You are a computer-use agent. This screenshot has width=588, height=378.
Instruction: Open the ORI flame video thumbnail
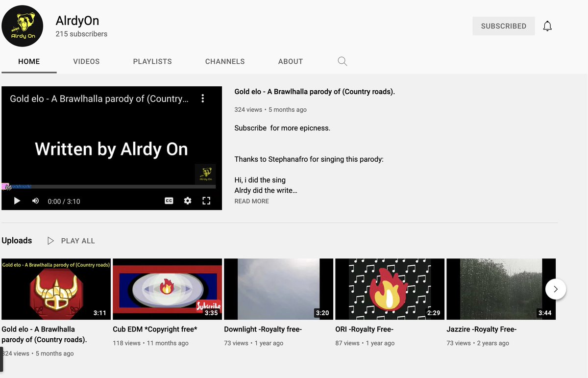pyautogui.click(x=390, y=289)
